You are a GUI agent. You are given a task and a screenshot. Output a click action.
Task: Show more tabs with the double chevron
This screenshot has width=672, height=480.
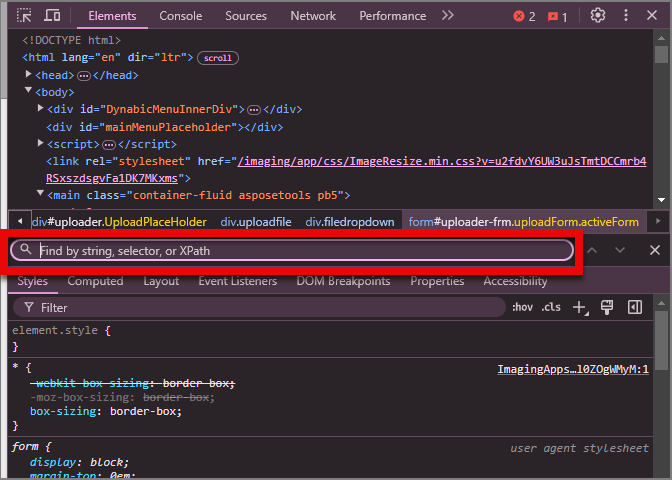click(x=447, y=16)
